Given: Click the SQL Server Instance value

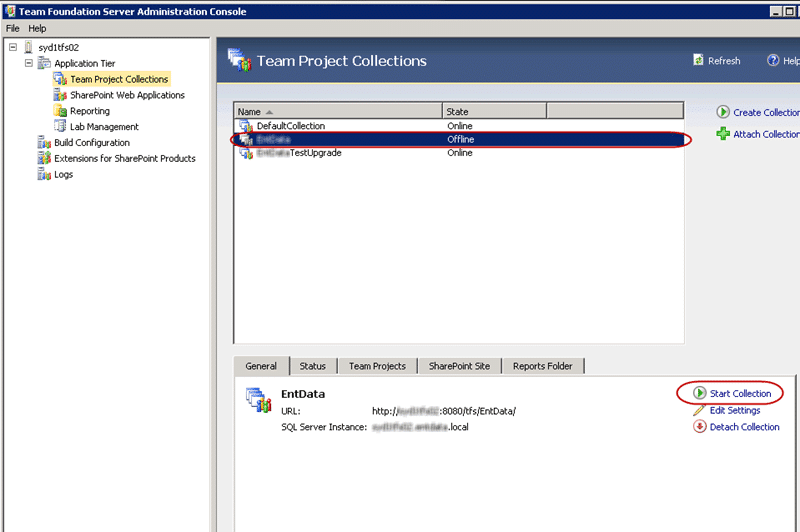Looking at the screenshot, I should tap(420, 427).
